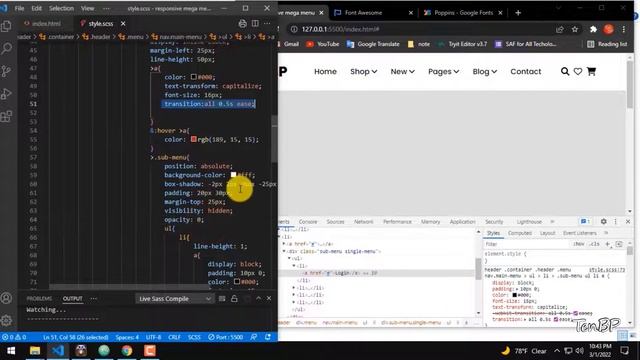Image resolution: width=640 pixels, height=360 pixels.
Task: Bookmark the page with the star icon
Action: [575, 29]
